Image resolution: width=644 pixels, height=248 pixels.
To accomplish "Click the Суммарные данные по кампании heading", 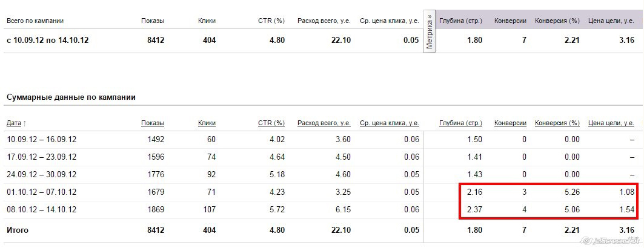I will click(x=71, y=97).
